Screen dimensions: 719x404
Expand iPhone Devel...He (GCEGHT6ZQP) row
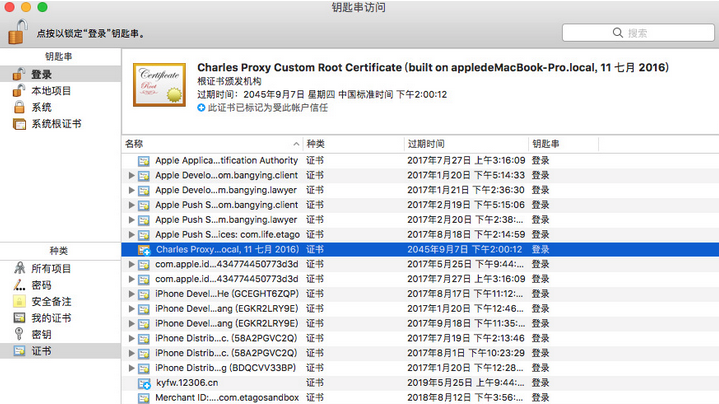pyautogui.click(x=131, y=294)
